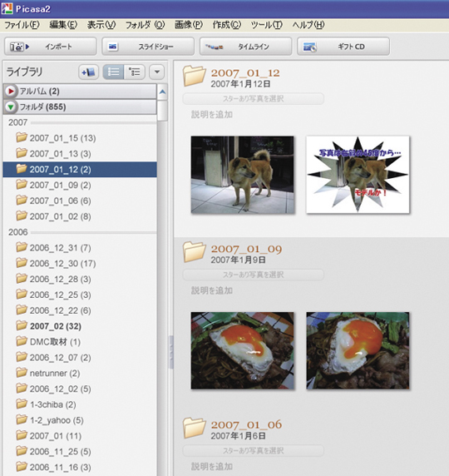Image resolution: width=449 pixels, height=476 pixels.
Task: Click the Picasa2 logo in the title bar
Action: [7, 8]
